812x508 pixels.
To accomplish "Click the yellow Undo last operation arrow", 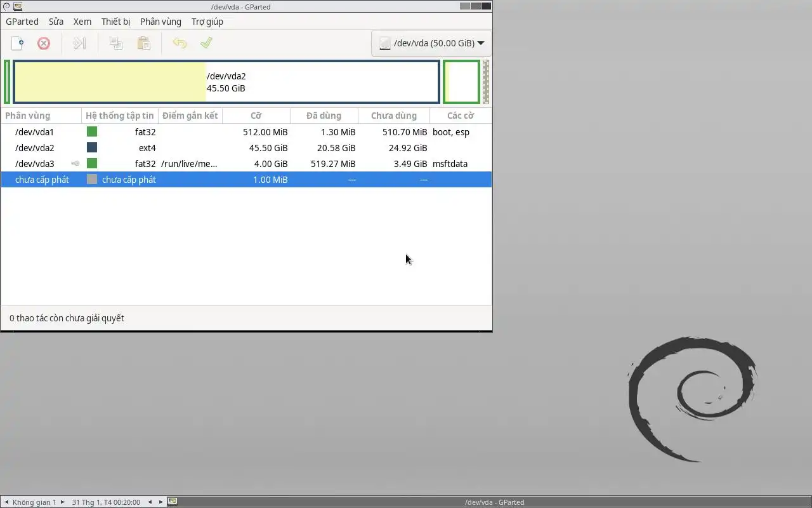I will pyautogui.click(x=180, y=43).
